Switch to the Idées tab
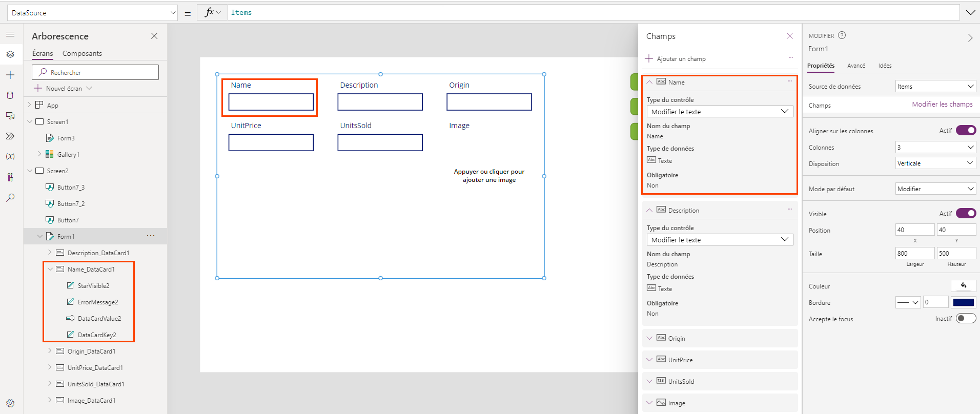Viewport: 980px width, 414px height. 885,66
